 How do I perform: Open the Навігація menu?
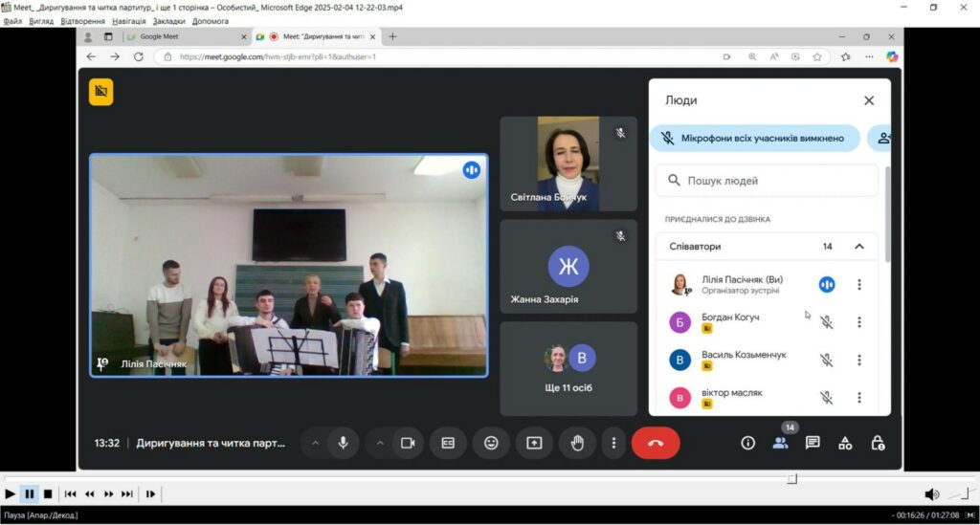[x=130, y=21]
